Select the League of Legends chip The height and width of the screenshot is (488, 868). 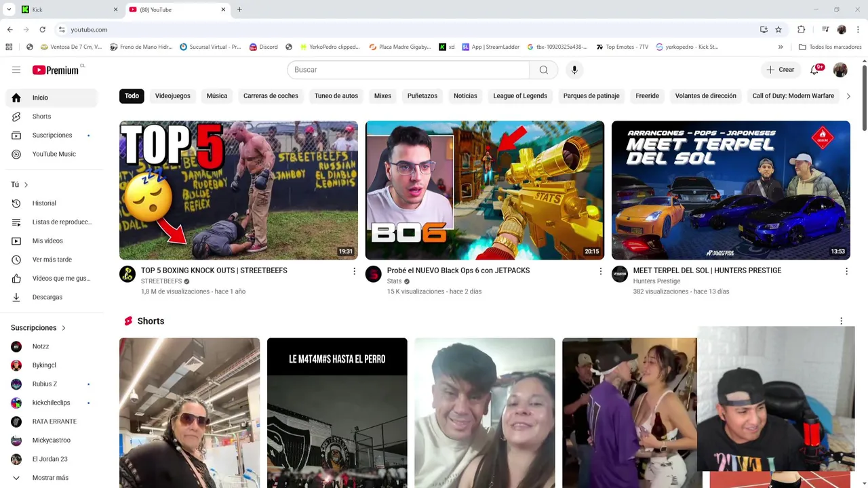point(520,96)
